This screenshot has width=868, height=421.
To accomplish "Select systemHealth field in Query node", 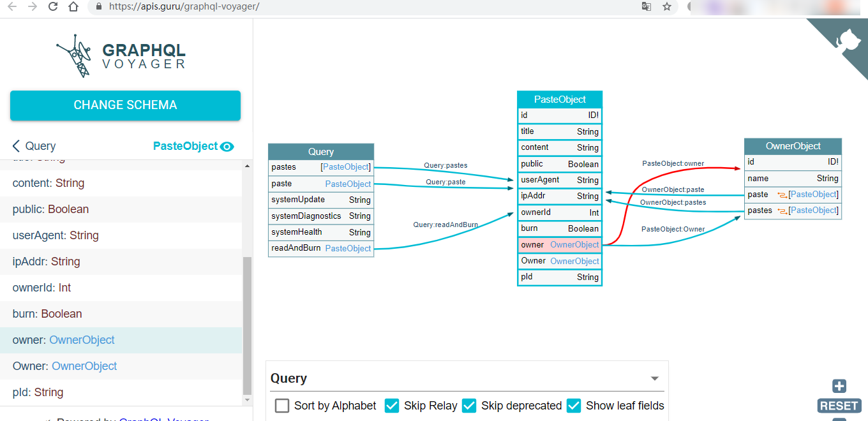I will [321, 232].
